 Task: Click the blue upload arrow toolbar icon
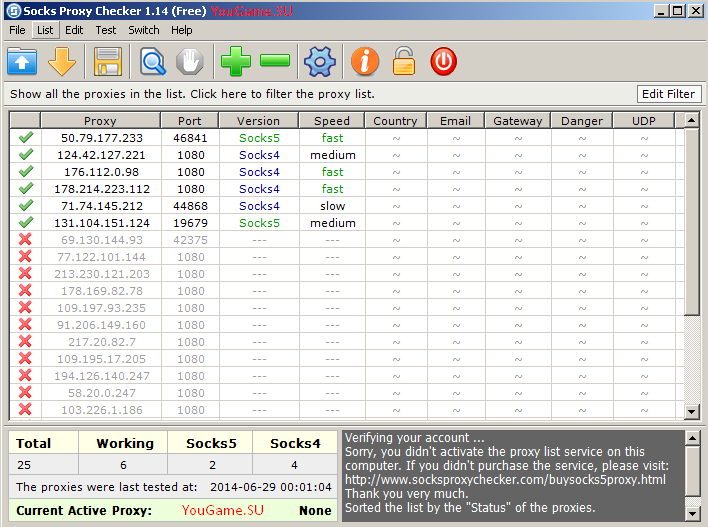(22, 62)
